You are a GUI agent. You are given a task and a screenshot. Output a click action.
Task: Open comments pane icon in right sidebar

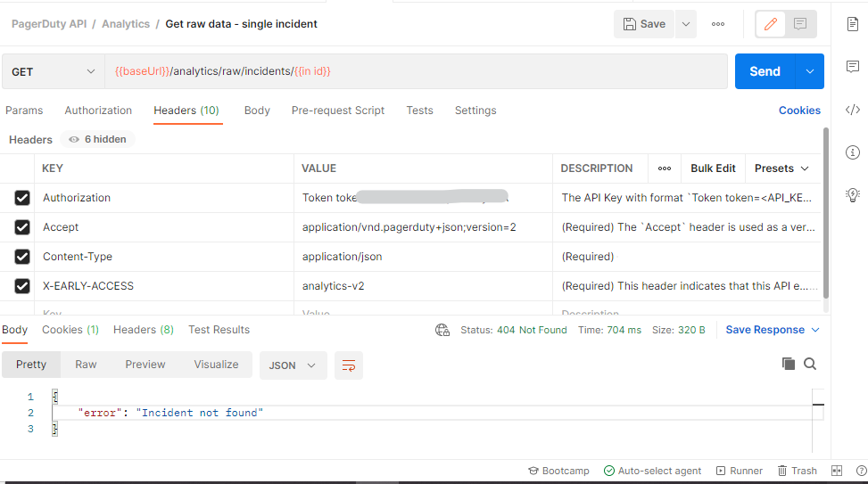pos(853,66)
